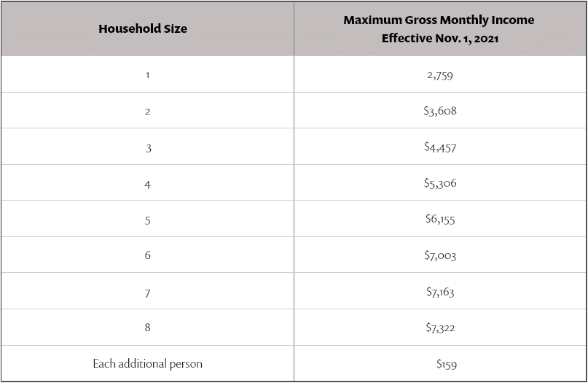Select household size 4 cell

tap(147, 185)
